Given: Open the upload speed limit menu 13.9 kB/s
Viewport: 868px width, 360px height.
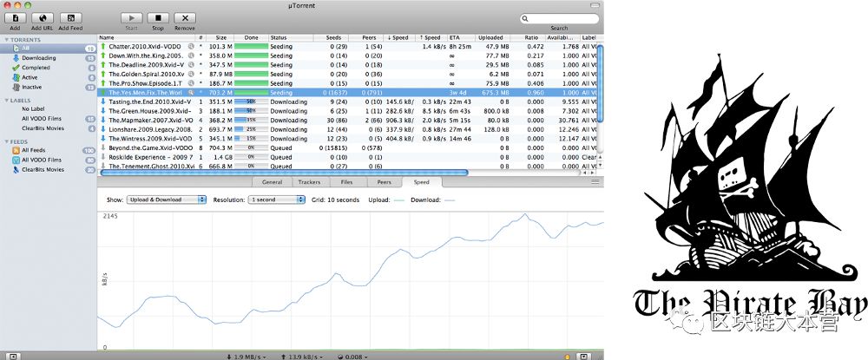Looking at the screenshot, I should [302, 357].
